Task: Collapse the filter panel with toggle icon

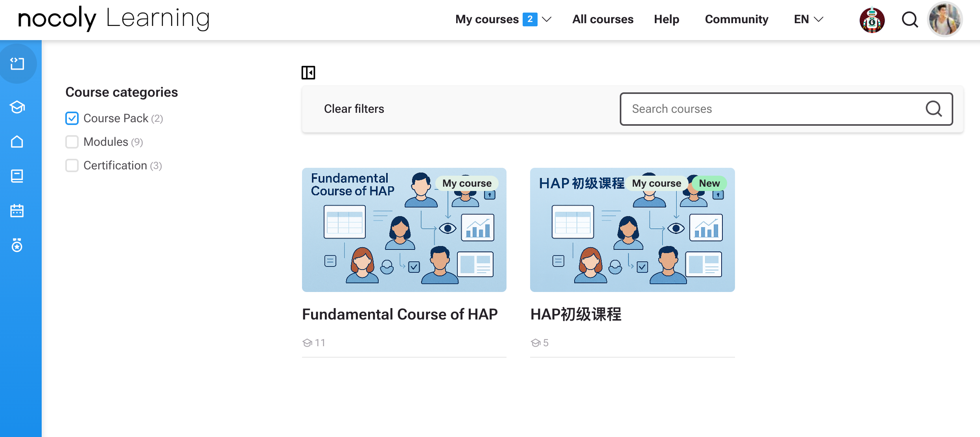Action: [x=308, y=73]
